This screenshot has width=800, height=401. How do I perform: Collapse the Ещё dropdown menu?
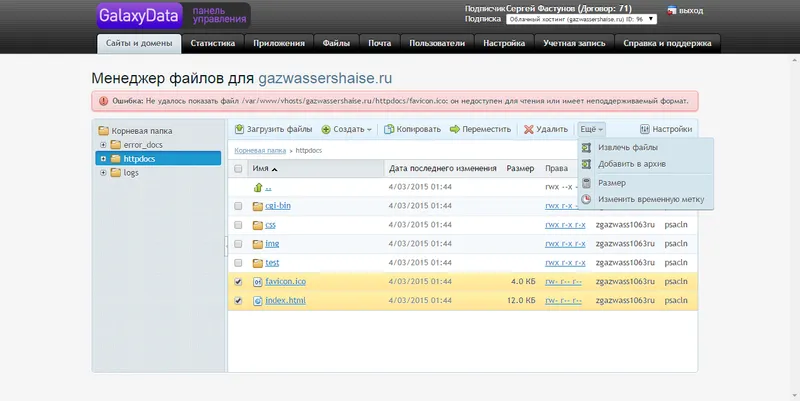tap(591, 130)
